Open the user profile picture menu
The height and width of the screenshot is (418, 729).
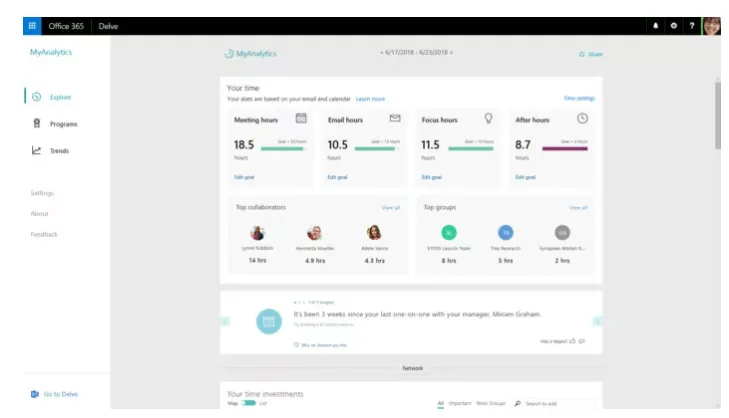[711, 26]
